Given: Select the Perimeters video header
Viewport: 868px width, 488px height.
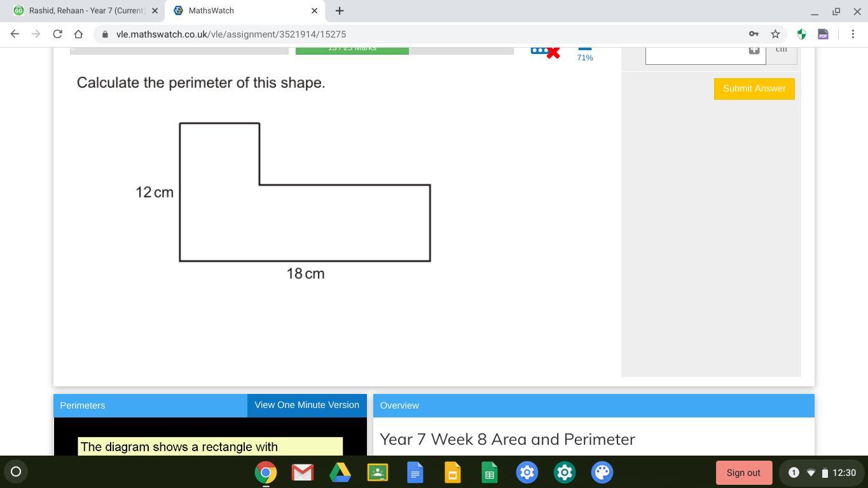Looking at the screenshot, I should click(x=151, y=405).
